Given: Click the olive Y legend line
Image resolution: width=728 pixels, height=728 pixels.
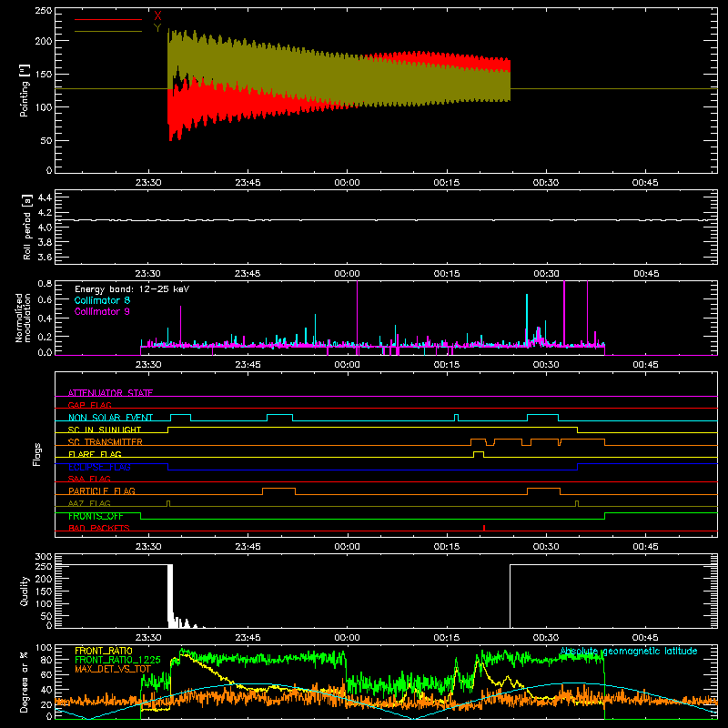Looking at the screenshot, I should (x=108, y=31).
